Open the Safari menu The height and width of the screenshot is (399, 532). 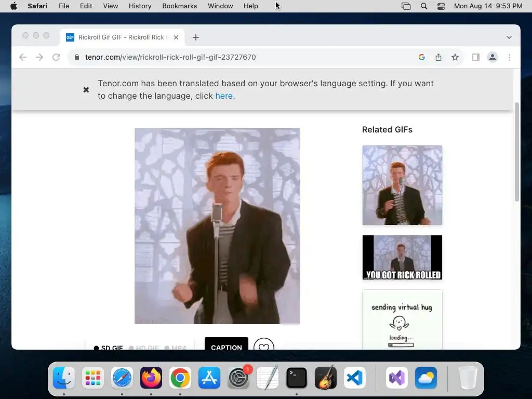[37, 6]
